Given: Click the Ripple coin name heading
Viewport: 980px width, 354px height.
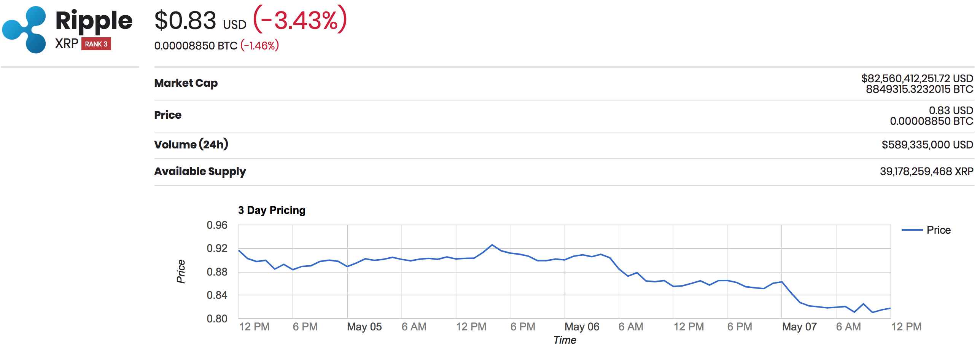Looking at the screenshot, I should [94, 20].
